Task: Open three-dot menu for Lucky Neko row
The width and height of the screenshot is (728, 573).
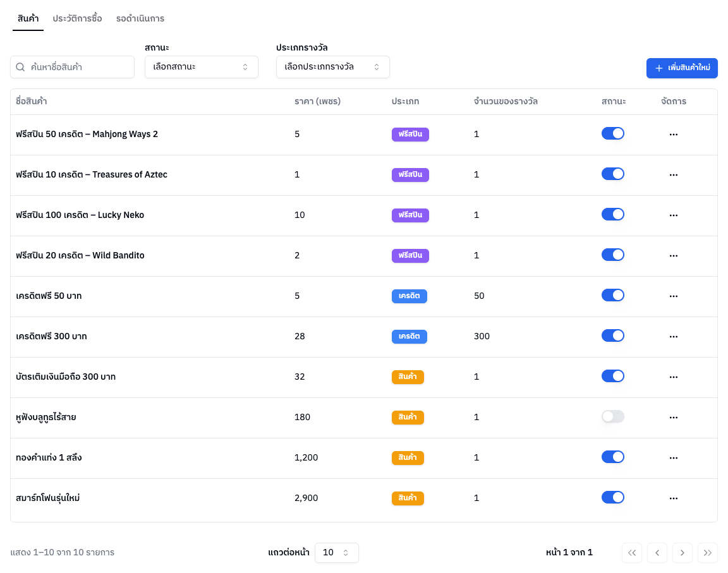Action: point(673,215)
